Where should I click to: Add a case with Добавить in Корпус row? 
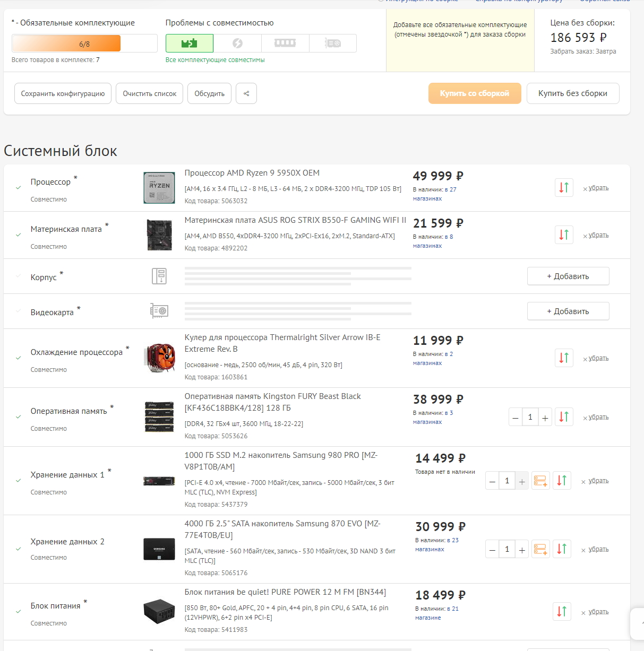click(x=568, y=276)
